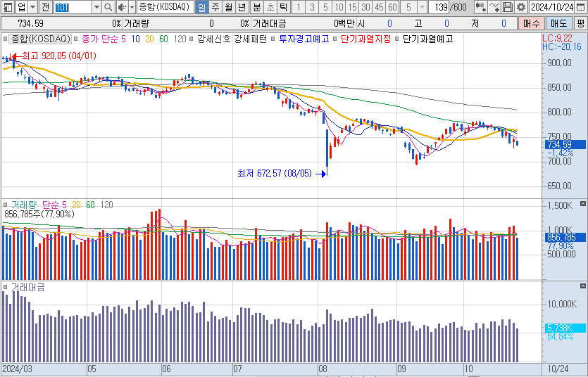Select the 10 minute interval button
Viewport: 588px width, 377px height.
[339, 7]
